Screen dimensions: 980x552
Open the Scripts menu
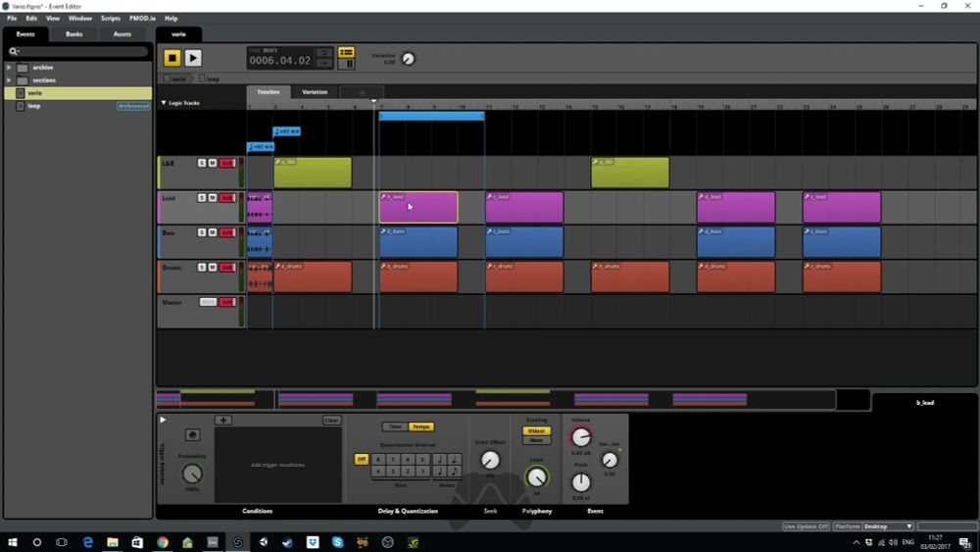pyautogui.click(x=111, y=18)
